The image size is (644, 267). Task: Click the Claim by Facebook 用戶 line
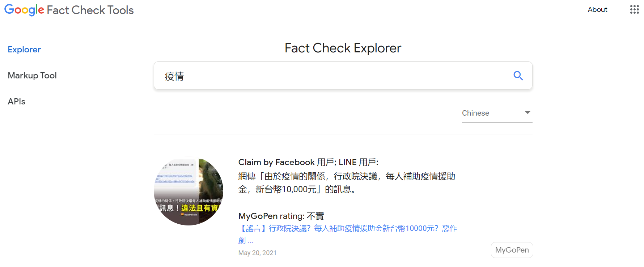tap(308, 162)
